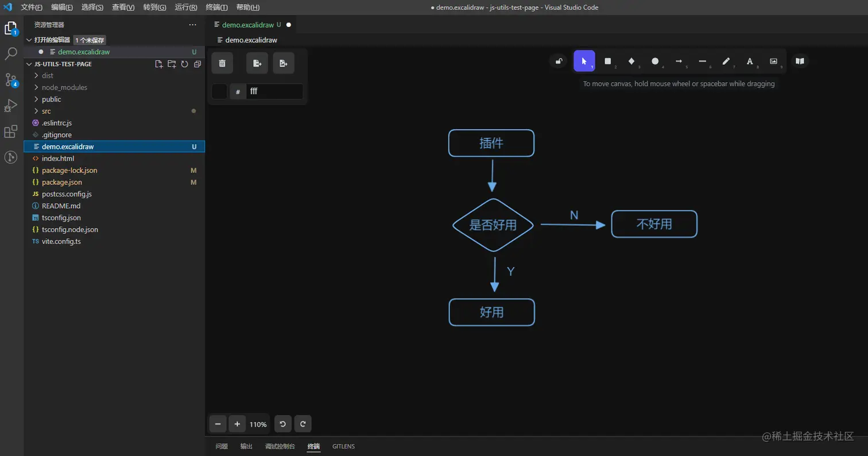Select the rectangle tool
The width and height of the screenshot is (868, 456).
[608, 61]
